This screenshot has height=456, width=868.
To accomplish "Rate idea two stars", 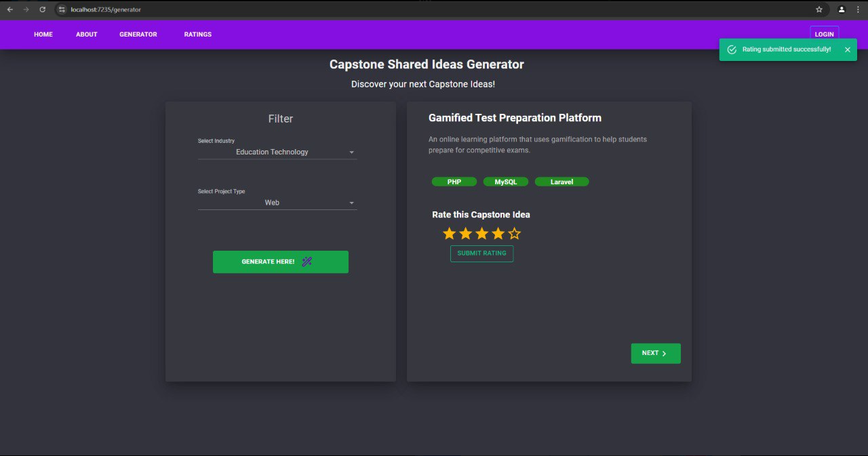I will (465, 234).
